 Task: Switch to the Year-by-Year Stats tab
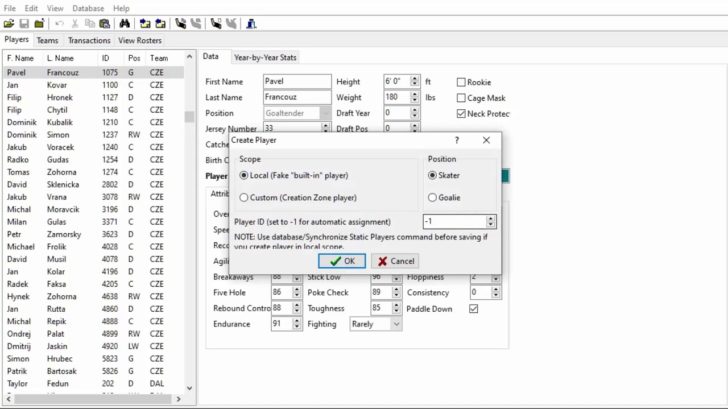click(264, 57)
